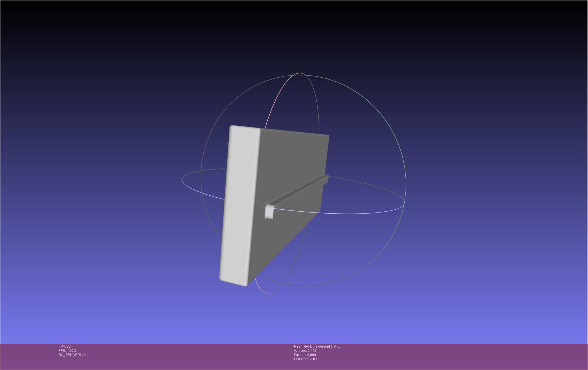588x370 pixels.
Task: Click the 'FOV: 60' readout
Action: [65, 346]
